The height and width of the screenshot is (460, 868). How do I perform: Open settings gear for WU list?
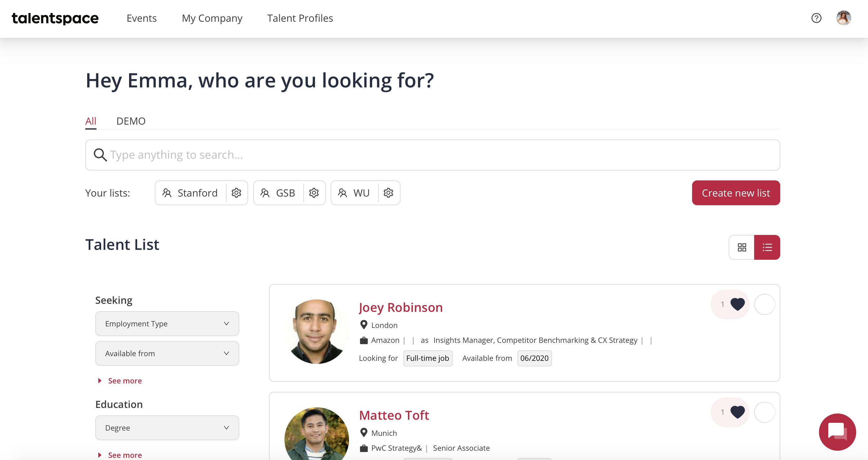click(x=388, y=192)
